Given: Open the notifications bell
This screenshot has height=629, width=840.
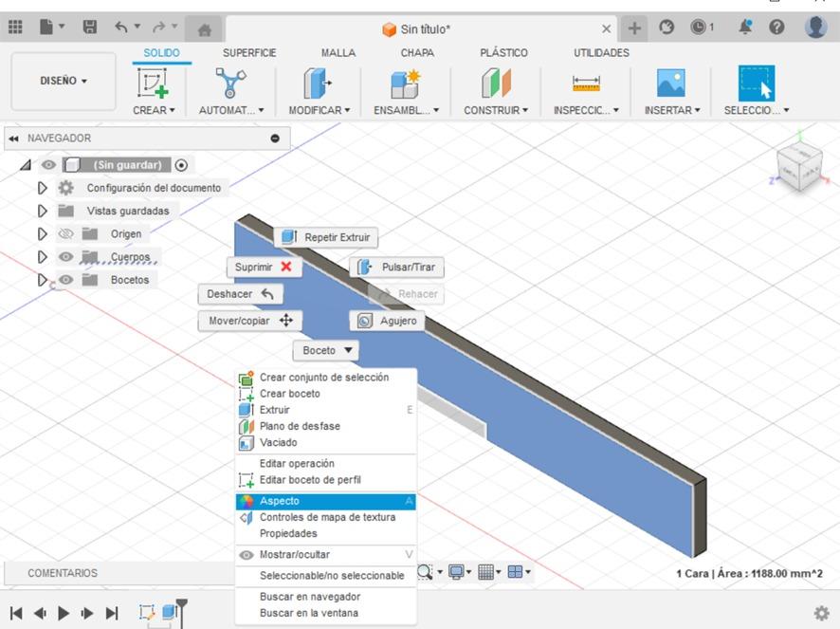Looking at the screenshot, I should click(745, 27).
